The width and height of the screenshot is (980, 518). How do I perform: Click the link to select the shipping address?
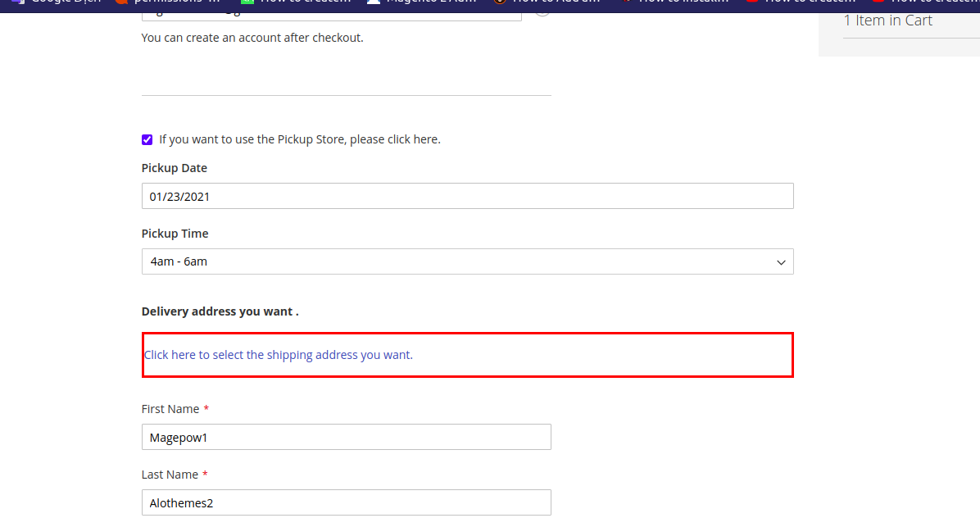[x=279, y=355]
